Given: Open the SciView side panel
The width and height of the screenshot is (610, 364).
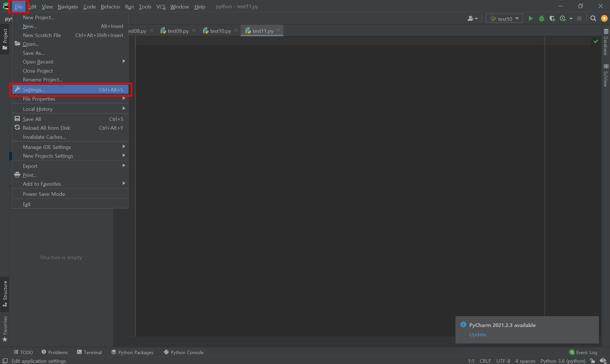Looking at the screenshot, I should point(606,75).
